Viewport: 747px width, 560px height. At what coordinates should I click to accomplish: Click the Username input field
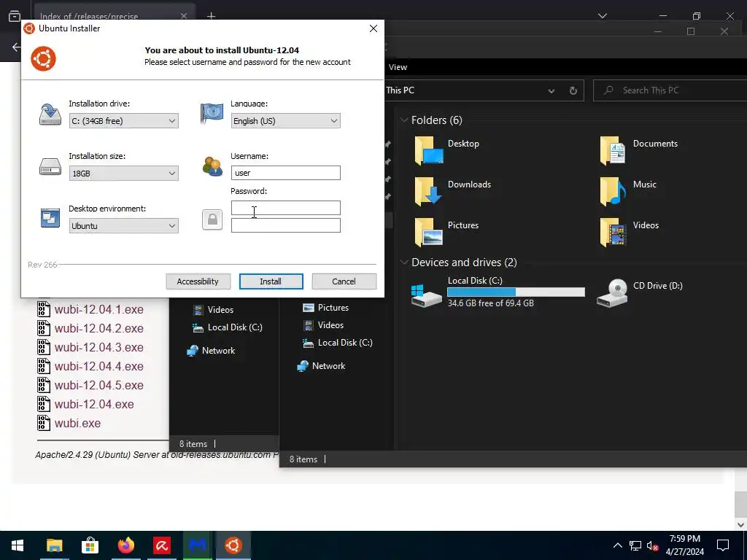point(285,172)
